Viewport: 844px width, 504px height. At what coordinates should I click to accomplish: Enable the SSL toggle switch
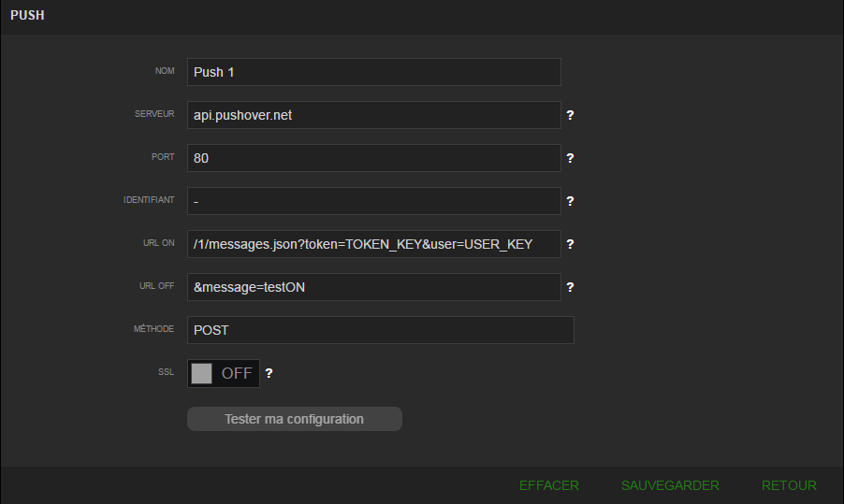223,373
